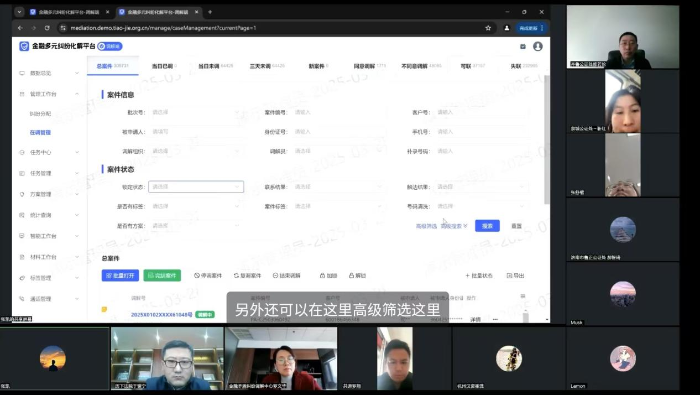Viewport: 700px width, 395px height.
Task: Click the browser back arrow
Action: pos(20,28)
